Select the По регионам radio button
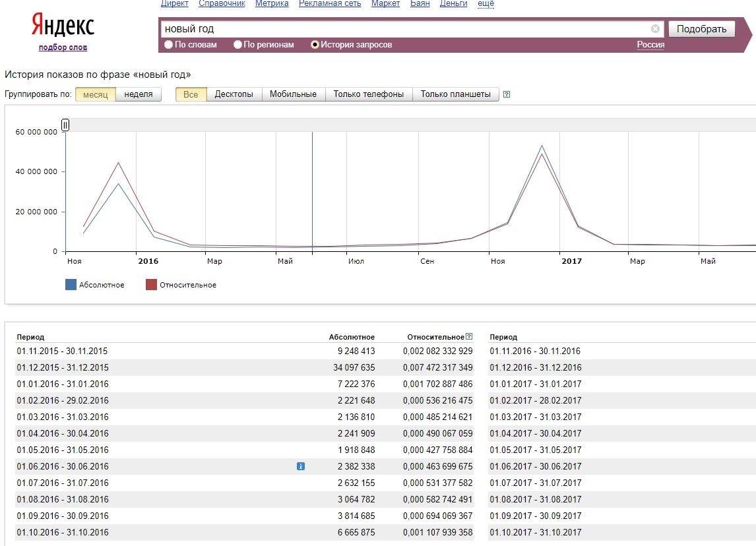This screenshot has height=546, width=756. 238,45
